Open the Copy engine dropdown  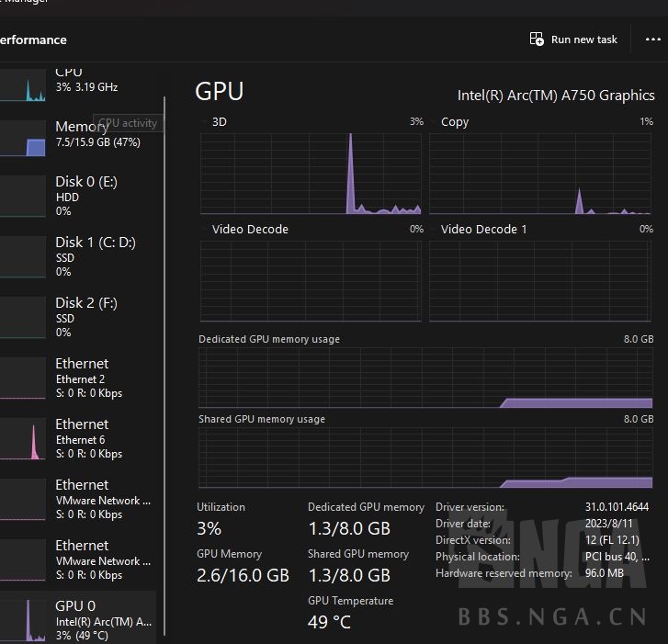tap(434, 121)
